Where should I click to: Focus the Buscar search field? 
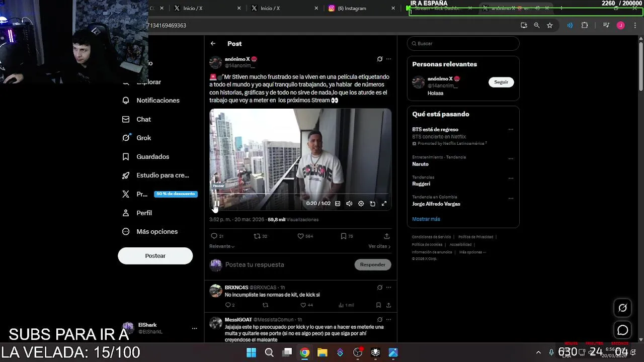(x=463, y=44)
